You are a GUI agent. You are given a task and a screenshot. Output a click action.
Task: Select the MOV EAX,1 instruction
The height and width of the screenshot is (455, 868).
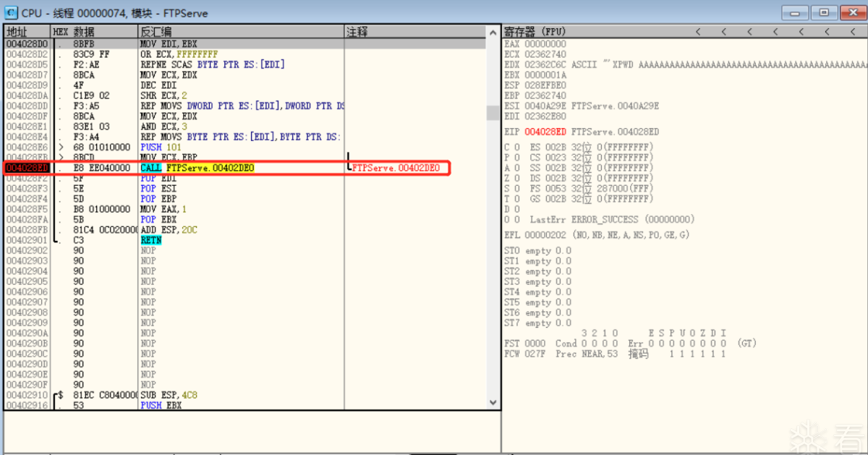[x=163, y=209]
